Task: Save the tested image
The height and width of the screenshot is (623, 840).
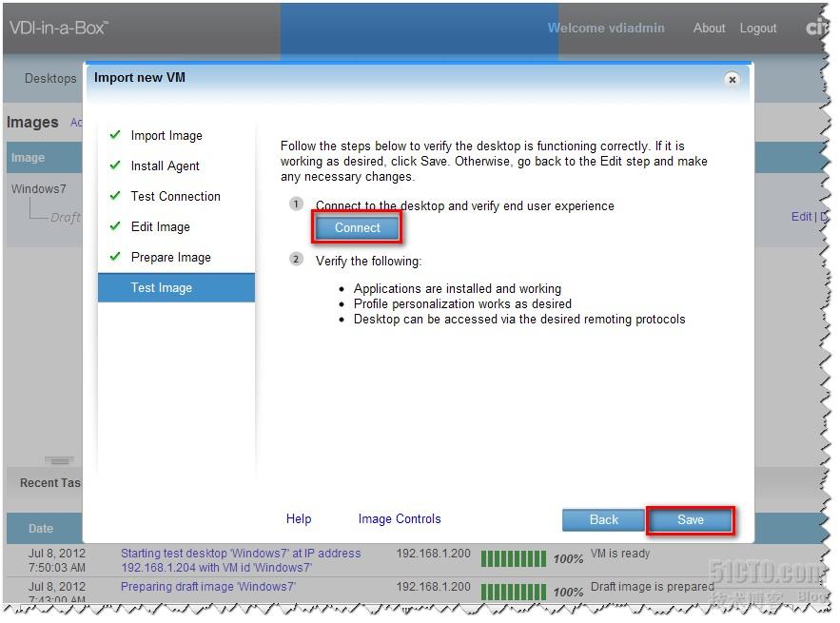Action: [690, 519]
